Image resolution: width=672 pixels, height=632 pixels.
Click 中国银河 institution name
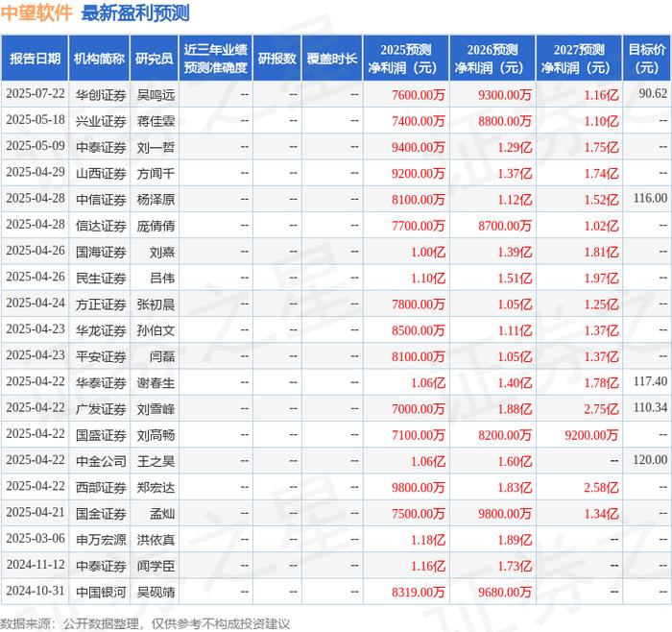point(101,592)
